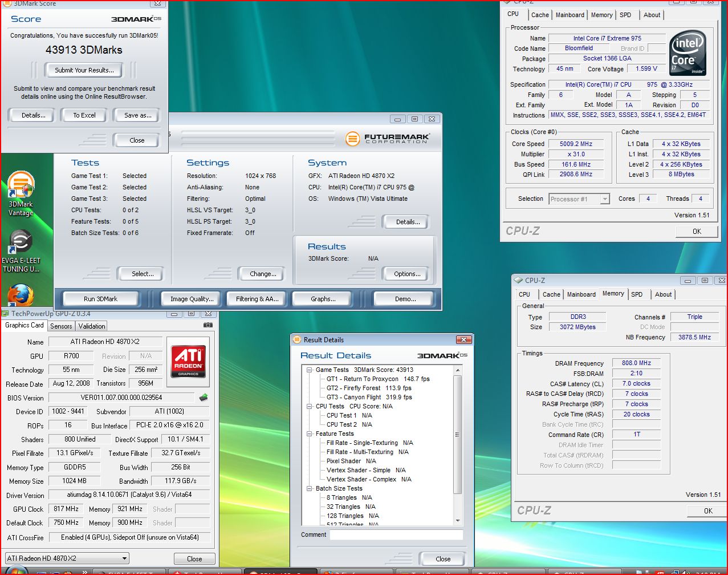Click the Result Details scroll down arrow
The image size is (728, 575).
pos(458,521)
